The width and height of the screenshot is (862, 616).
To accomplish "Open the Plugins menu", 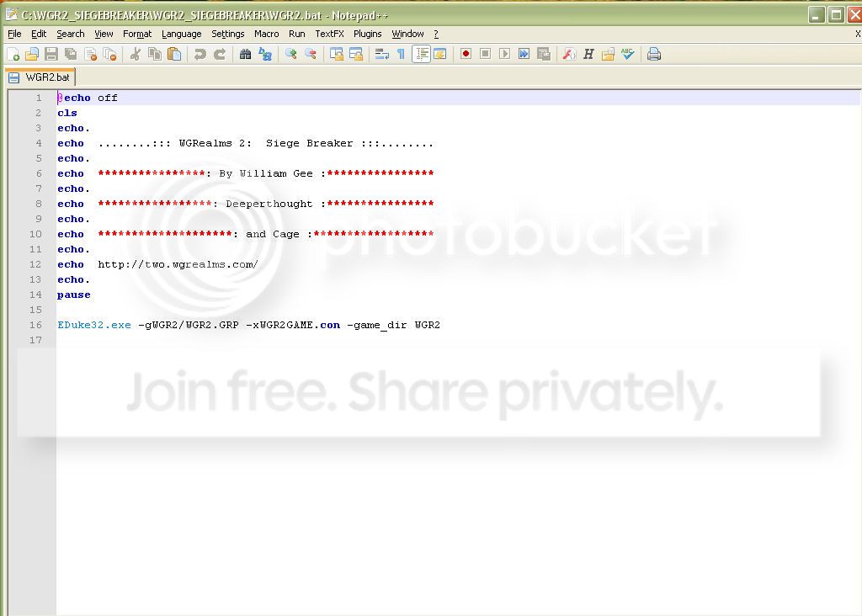I will (367, 34).
